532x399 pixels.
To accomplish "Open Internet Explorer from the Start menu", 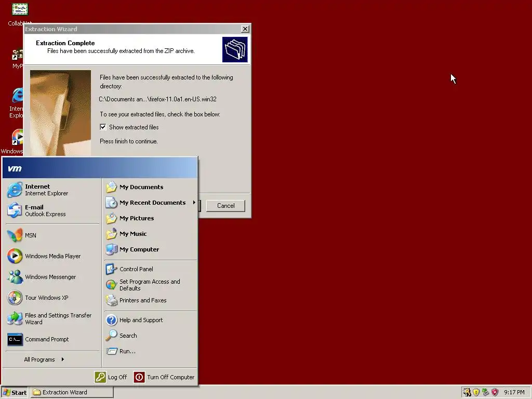I will click(x=52, y=190).
